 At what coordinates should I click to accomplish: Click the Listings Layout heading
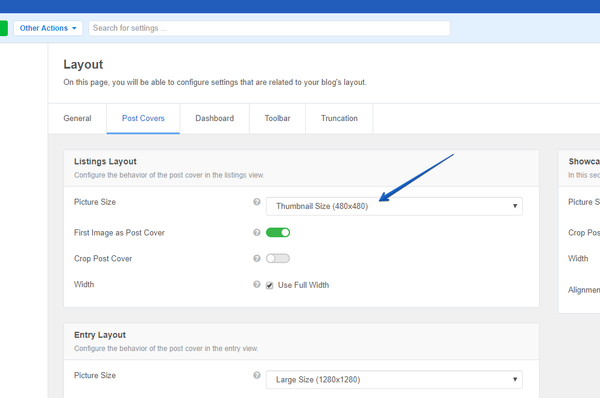point(105,161)
